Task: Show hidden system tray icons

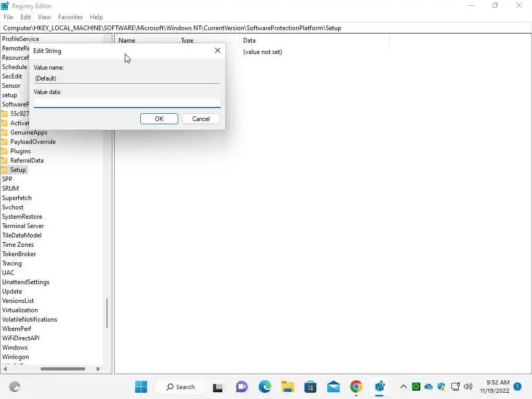Action: (x=403, y=387)
